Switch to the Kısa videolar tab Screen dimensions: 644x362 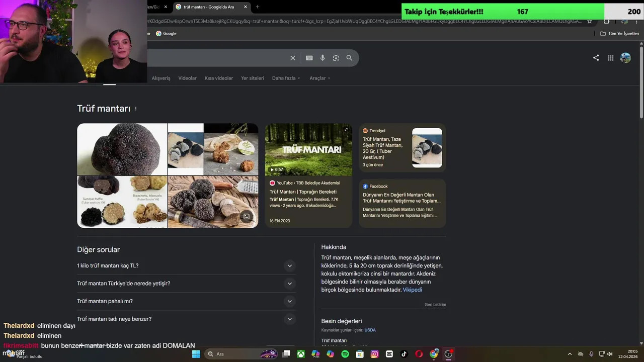point(219,78)
